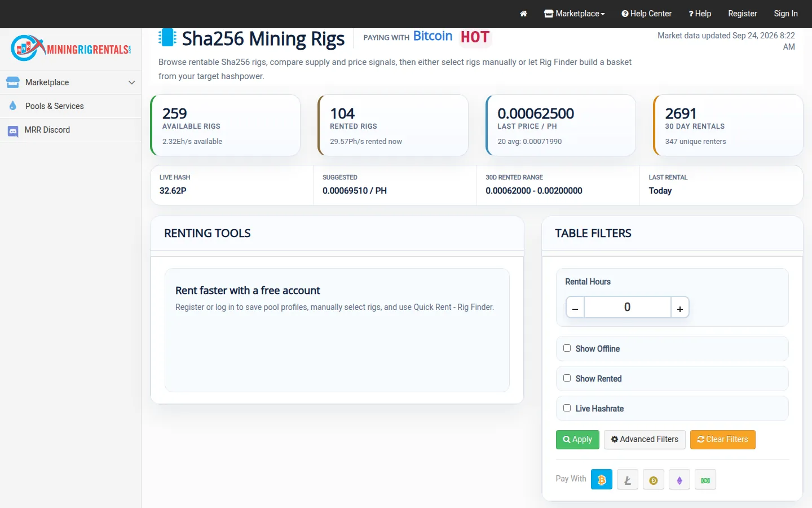Click the 104 Rented Rigs card
The height and width of the screenshot is (508, 812).
[393, 125]
